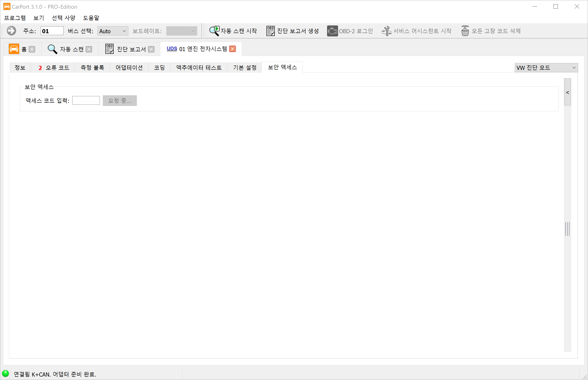Launch 서비스 어시스턴트 시작 wrench icon
The width and height of the screenshot is (588, 380).
tap(386, 31)
